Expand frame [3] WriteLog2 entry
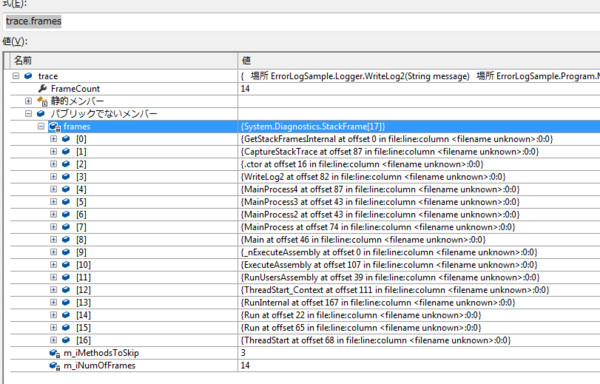 click(54, 177)
